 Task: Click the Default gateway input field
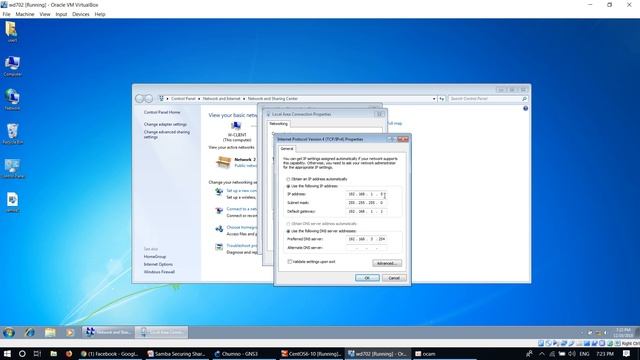click(x=366, y=211)
